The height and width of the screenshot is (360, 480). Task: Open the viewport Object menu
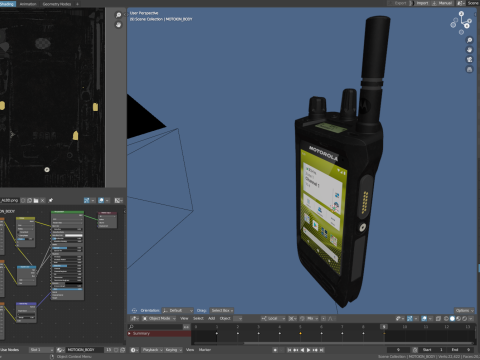(225, 318)
